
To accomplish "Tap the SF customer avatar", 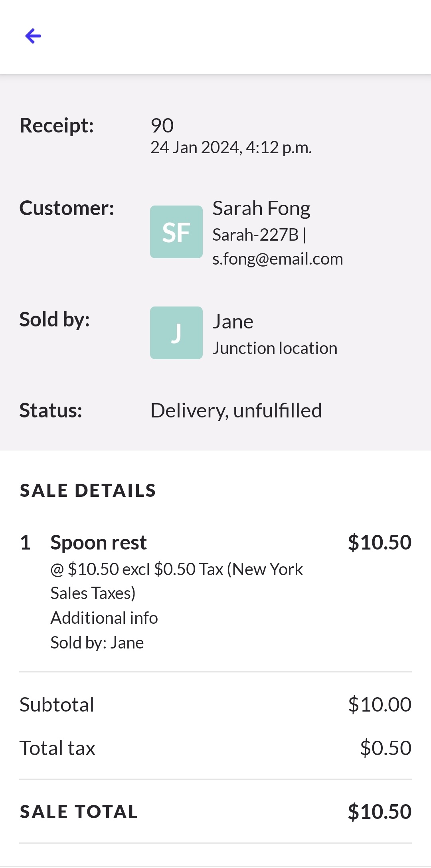I will 176,232.
